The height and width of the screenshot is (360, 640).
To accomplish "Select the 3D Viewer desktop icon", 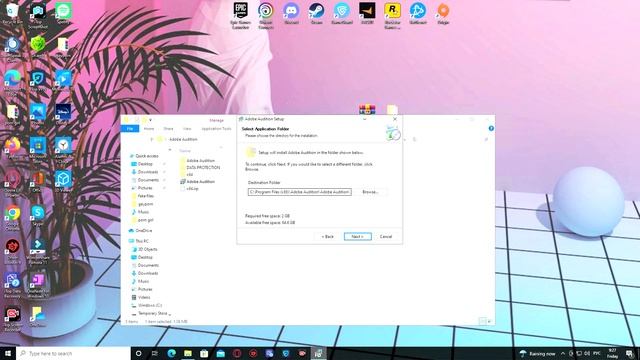I will [63, 182].
